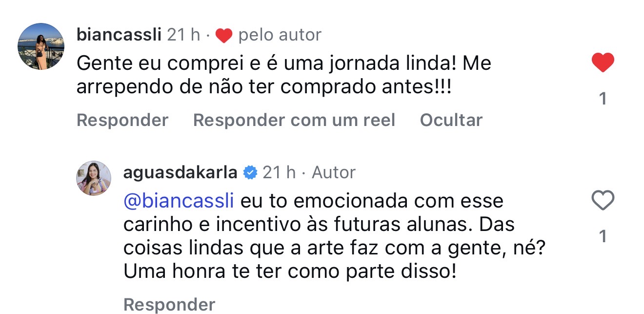Click the '21 h' timestamp beside aguasdakarla

pyautogui.click(x=279, y=172)
